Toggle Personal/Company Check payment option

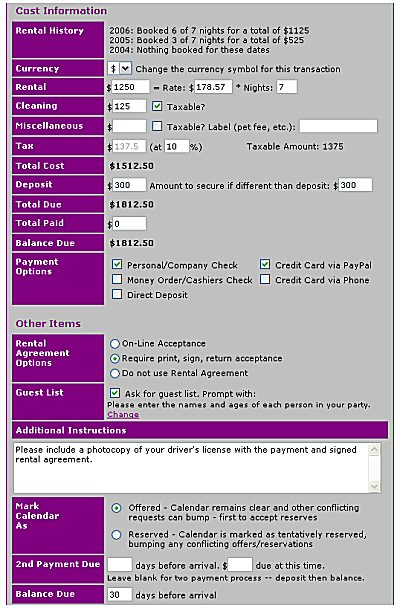[117, 264]
